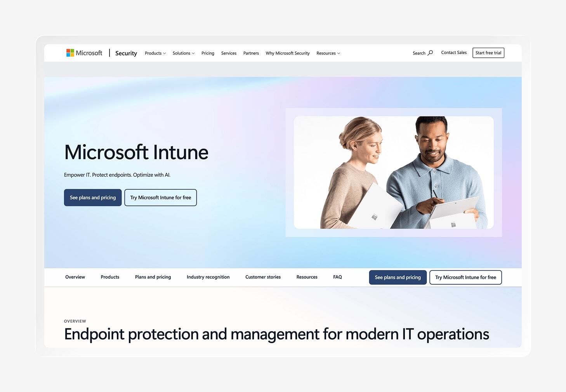Click the Microsoft Intune heading text
This screenshot has width=566, height=392.
[136, 152]
